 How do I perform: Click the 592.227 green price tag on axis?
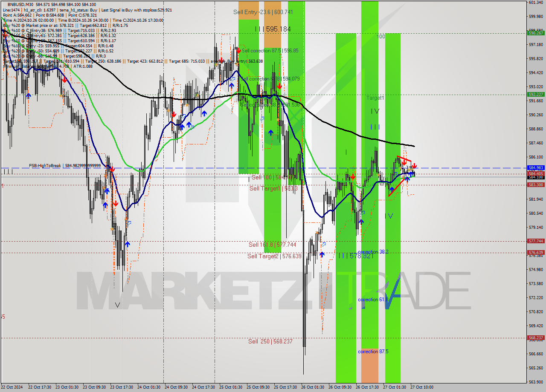[x=536, y=94]
